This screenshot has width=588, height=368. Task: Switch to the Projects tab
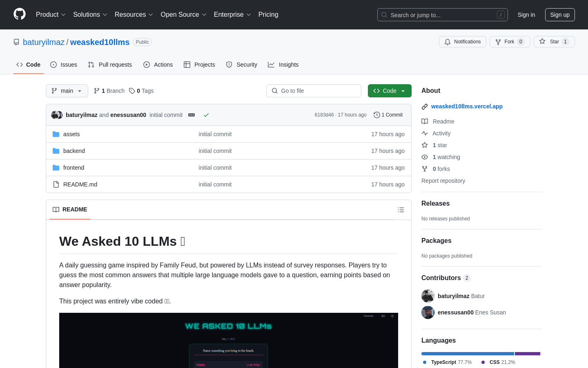point(199,65)
